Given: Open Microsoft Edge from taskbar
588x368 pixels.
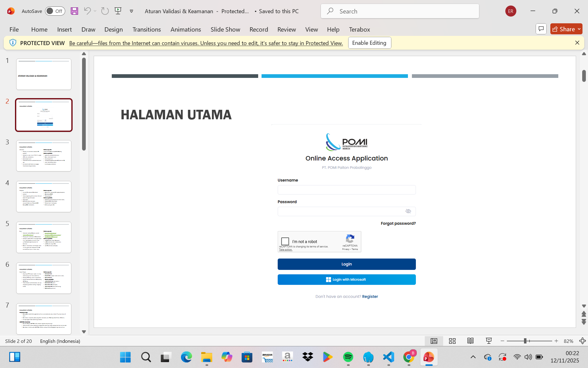Looking at the screenshot, I should coord(186,357).
